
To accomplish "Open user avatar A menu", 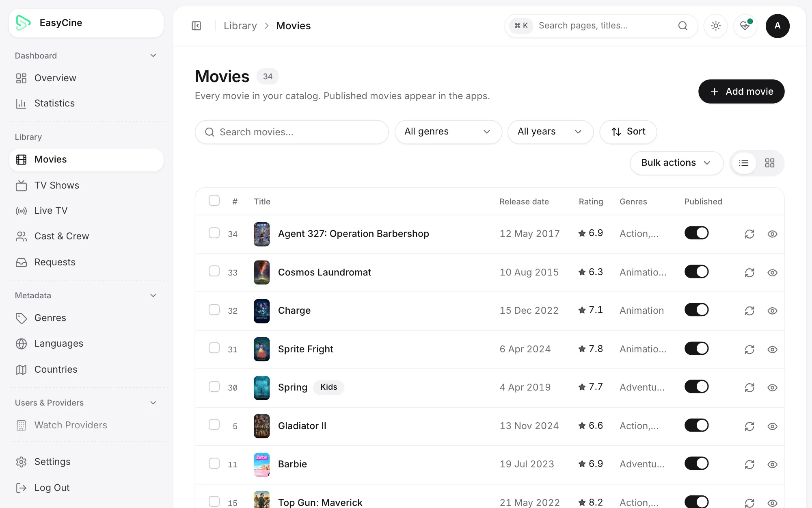I will click(x=777, y=26).
